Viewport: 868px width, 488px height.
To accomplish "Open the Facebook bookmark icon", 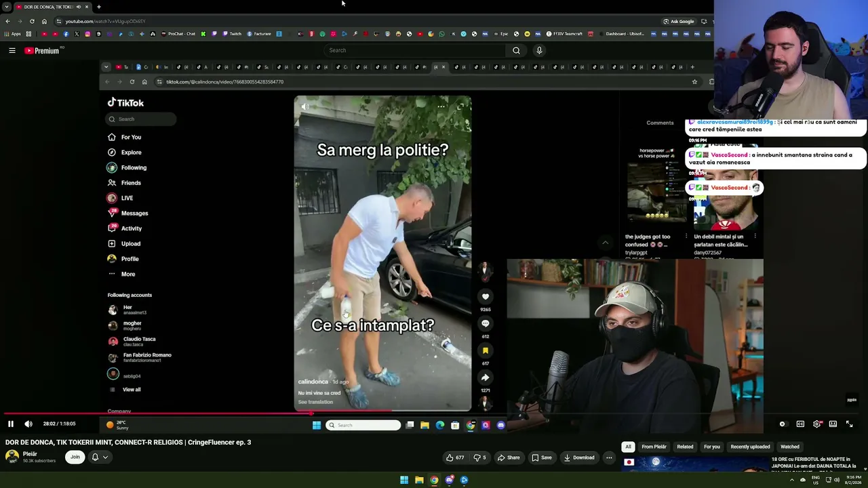I will (x=66, y=34).
